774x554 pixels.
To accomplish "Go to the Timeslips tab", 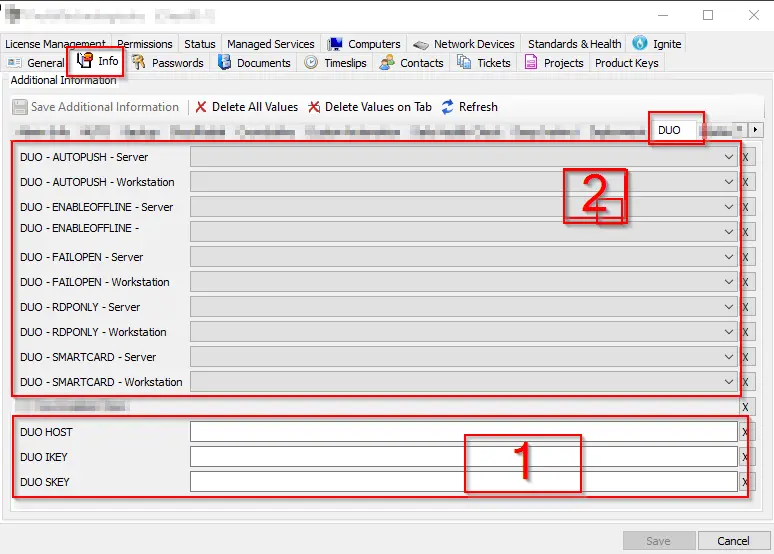I will 335,63.
